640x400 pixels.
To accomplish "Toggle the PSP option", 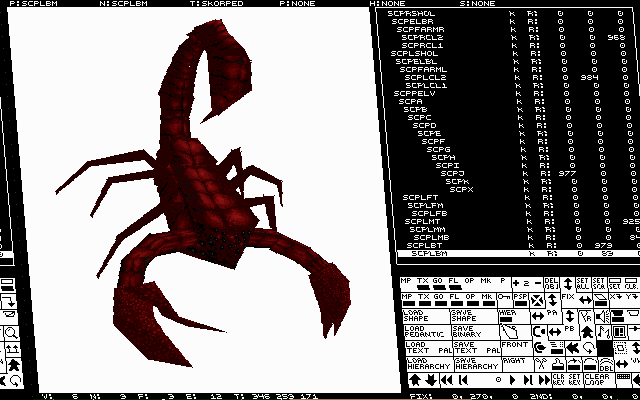I will point(521,299).
